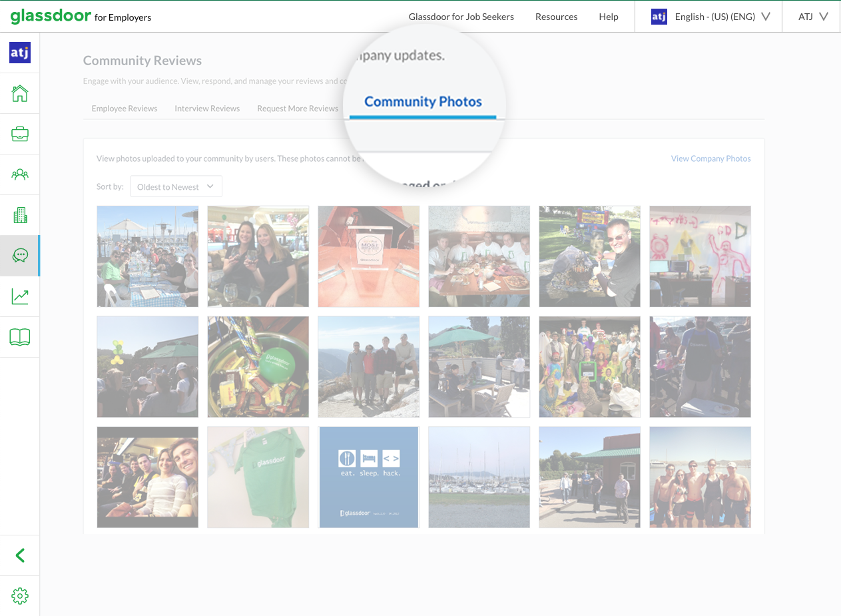Open the green Glassdoor t-shirt photo thumbnail
The width and height of the screenshot is (841, 616).
[258, 477]
